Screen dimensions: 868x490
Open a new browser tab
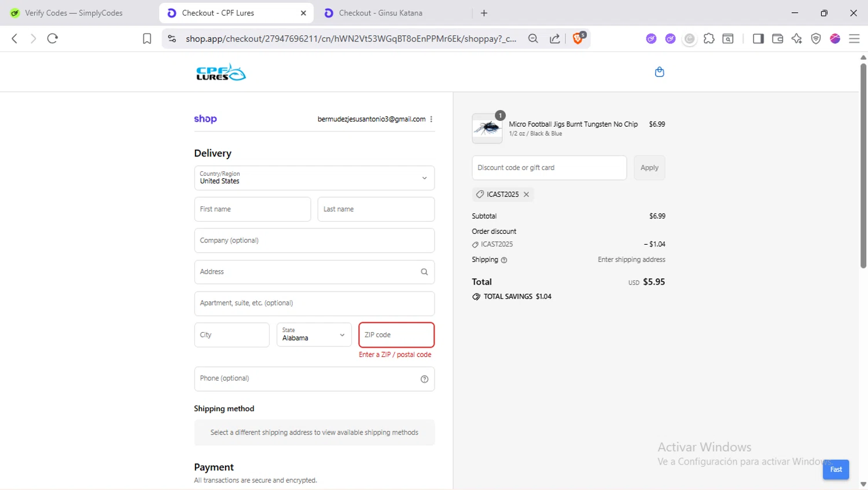click(484, 13)
